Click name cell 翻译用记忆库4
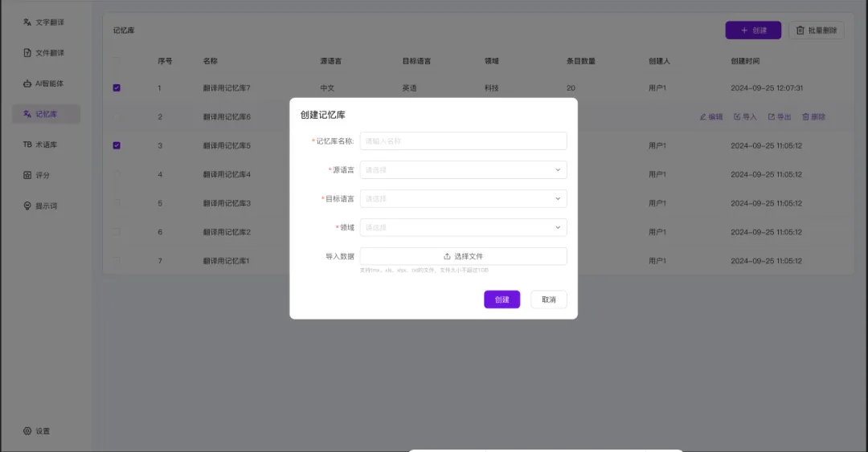868x452 pixels. pyautogui.click(x=227, y=174)
